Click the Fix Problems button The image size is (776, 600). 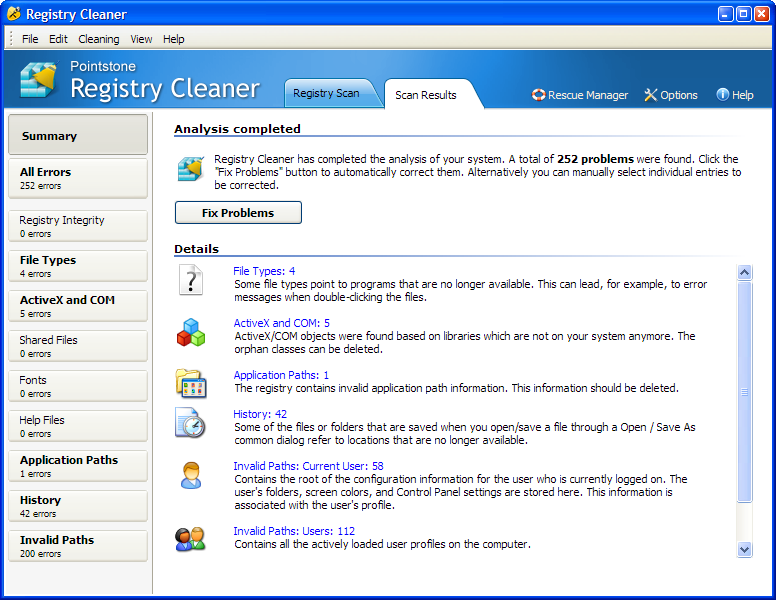(238, 212)
